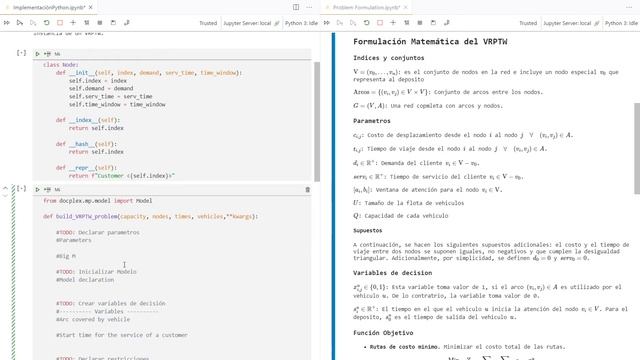Click the 'class Node:' code line
Image resolution: width=640 pixels, height=360 pixels.
click(61, 65)
